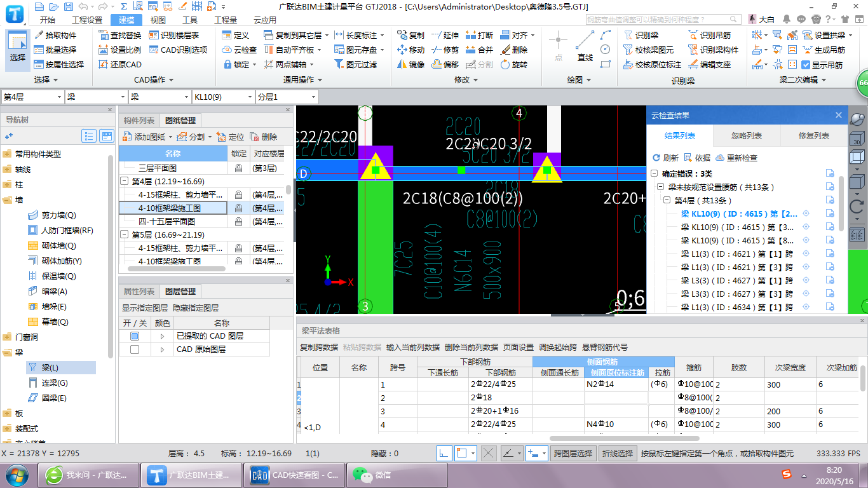Toggle 已提取的 CAD 图层 checkbox
Screen dimensions: 868x488
pos(135,335)
